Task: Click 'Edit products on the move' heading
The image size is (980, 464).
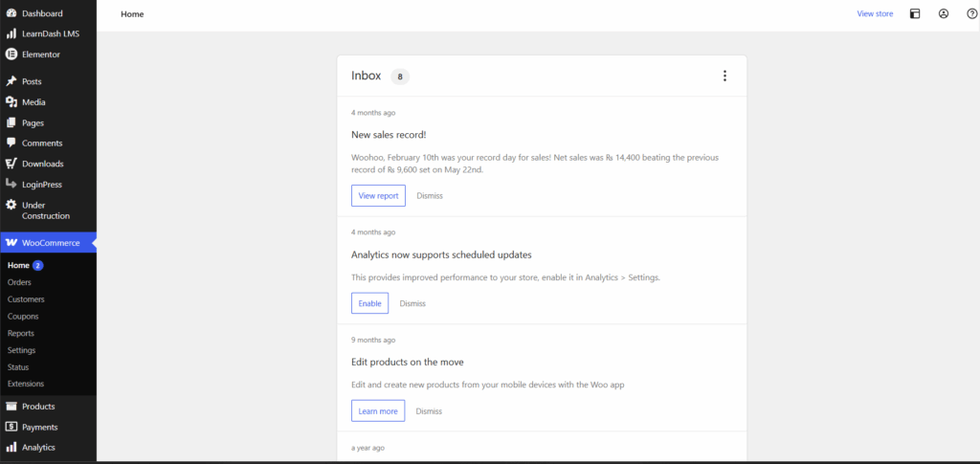Action: 408,363
